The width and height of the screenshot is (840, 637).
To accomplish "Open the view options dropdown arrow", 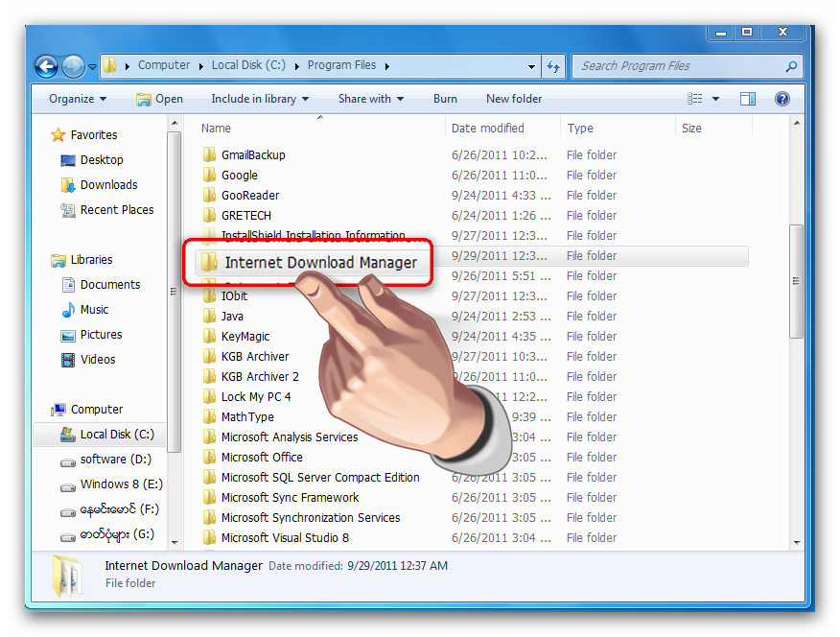I will [715, 99].
